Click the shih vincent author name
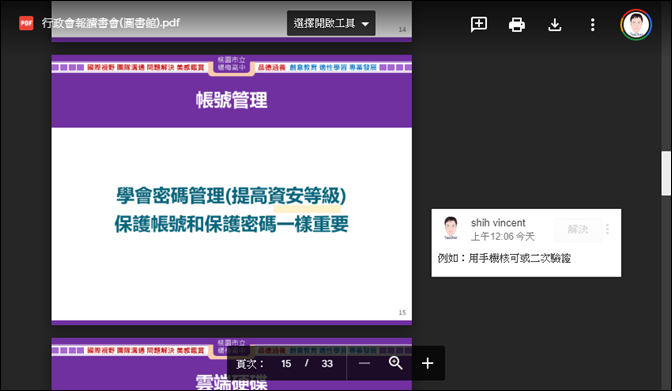 (498, 223)
